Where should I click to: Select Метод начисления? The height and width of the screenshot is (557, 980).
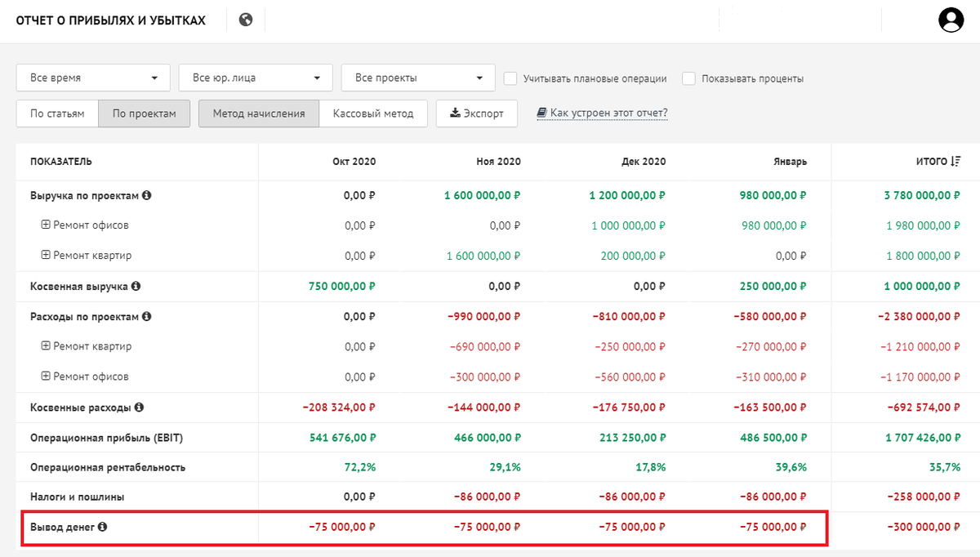click(x=259, y=114)
